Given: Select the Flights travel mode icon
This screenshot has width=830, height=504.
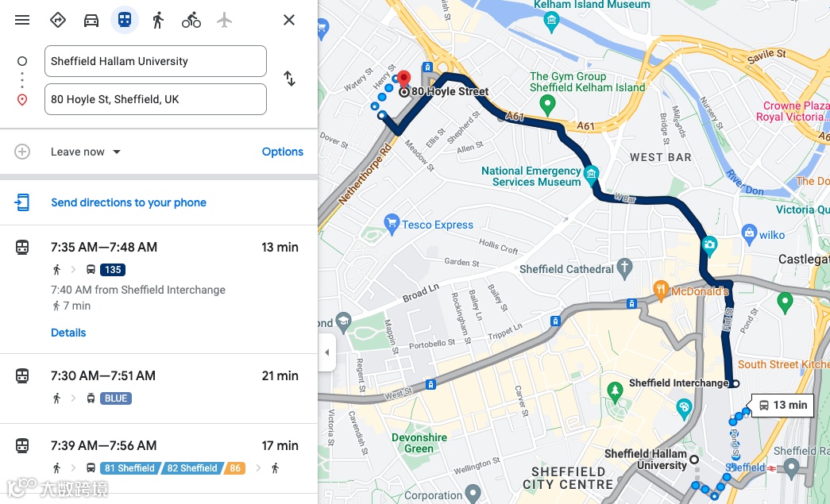Looking at the screenshot, I should coord(225,20).
